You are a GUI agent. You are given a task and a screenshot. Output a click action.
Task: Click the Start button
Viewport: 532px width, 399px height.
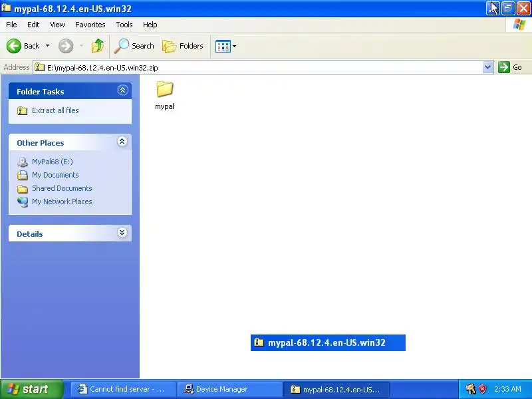(32, 389)
